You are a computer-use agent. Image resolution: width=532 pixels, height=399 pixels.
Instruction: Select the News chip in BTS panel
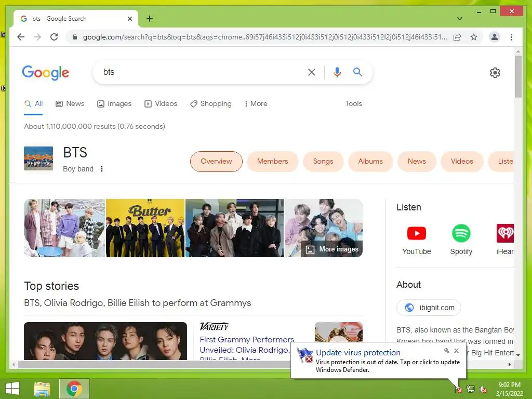[x=417, y=162]
